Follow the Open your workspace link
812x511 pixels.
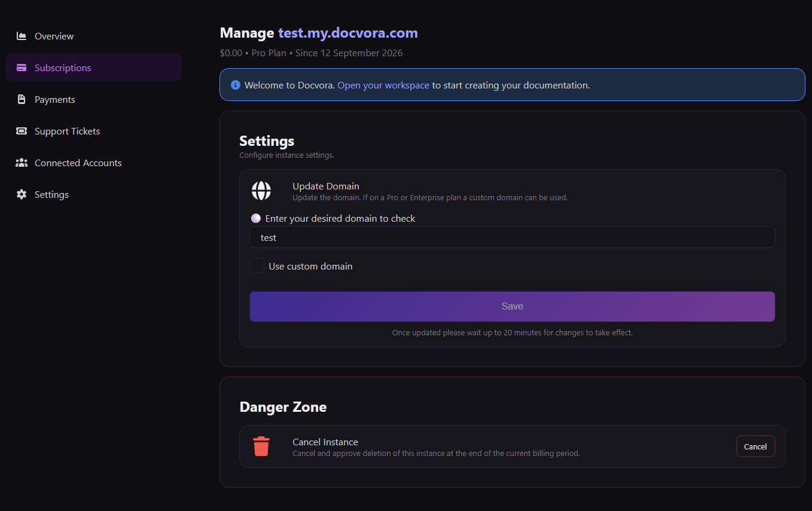[x=383, y=85]
